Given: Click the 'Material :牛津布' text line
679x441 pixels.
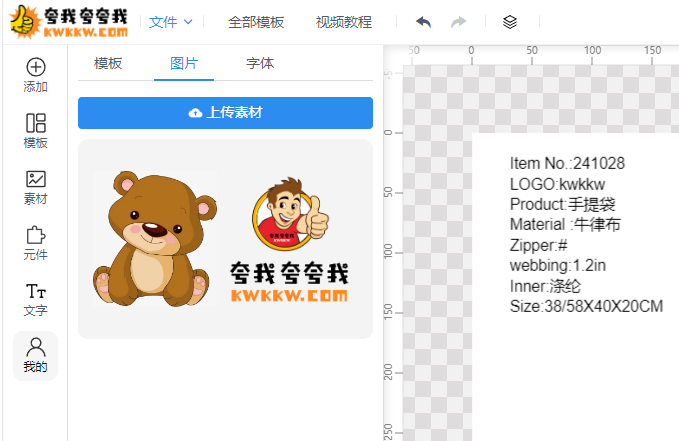Looking at the screenshot, I should click(565, 224).
